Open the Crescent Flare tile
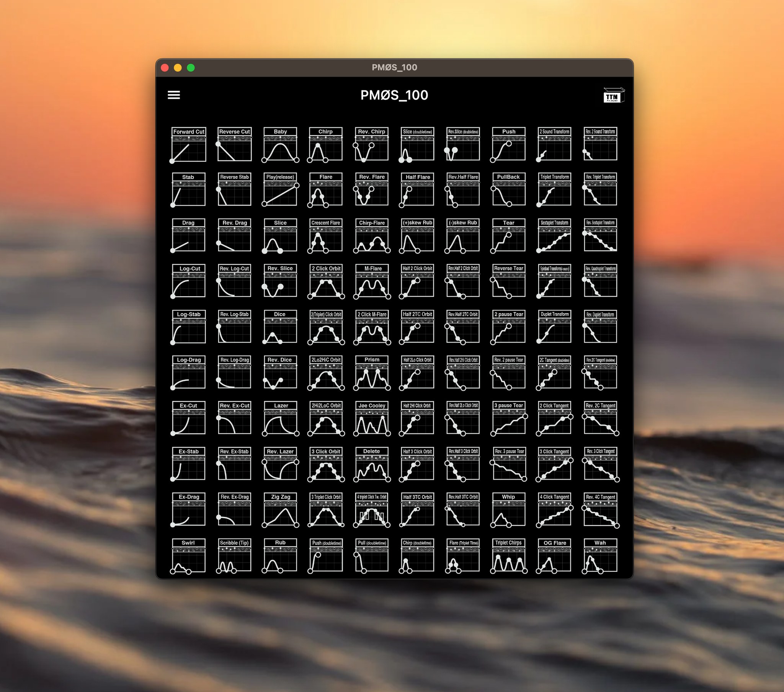Image resolution: width=784 pixels, height=692 pixels. pos(326,235)
